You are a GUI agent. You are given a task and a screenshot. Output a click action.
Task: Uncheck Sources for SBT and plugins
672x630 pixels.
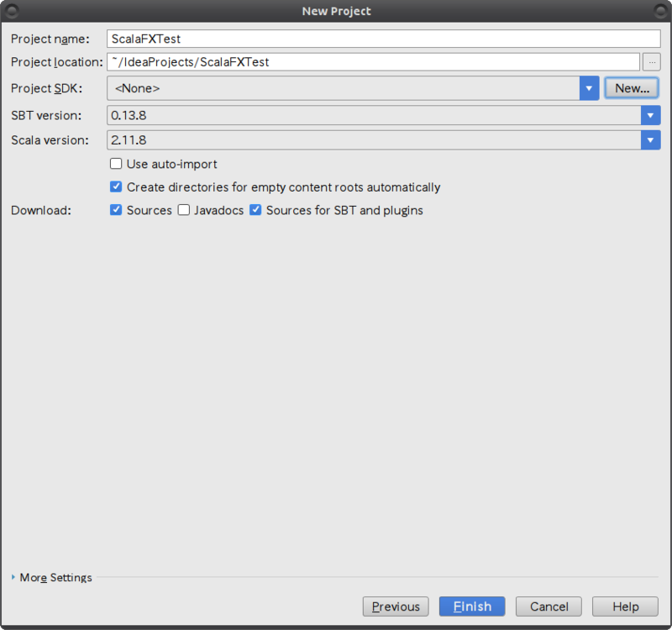coord(255,210)
